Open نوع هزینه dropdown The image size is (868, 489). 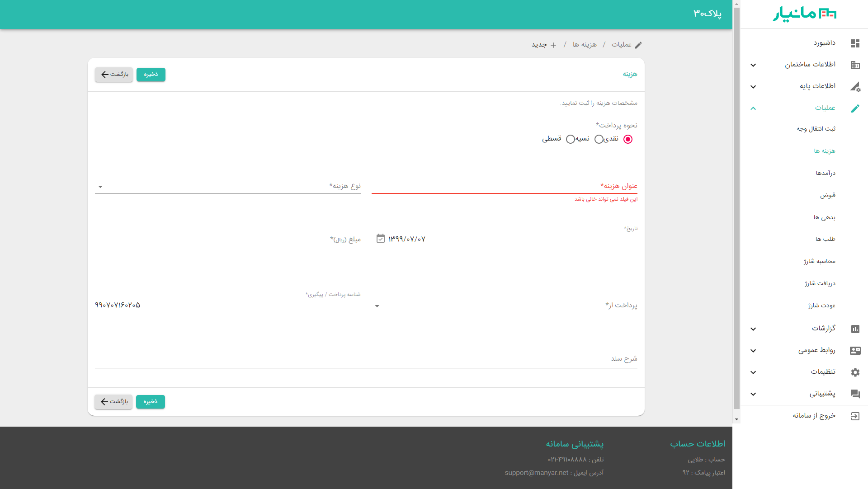point(228,186)
